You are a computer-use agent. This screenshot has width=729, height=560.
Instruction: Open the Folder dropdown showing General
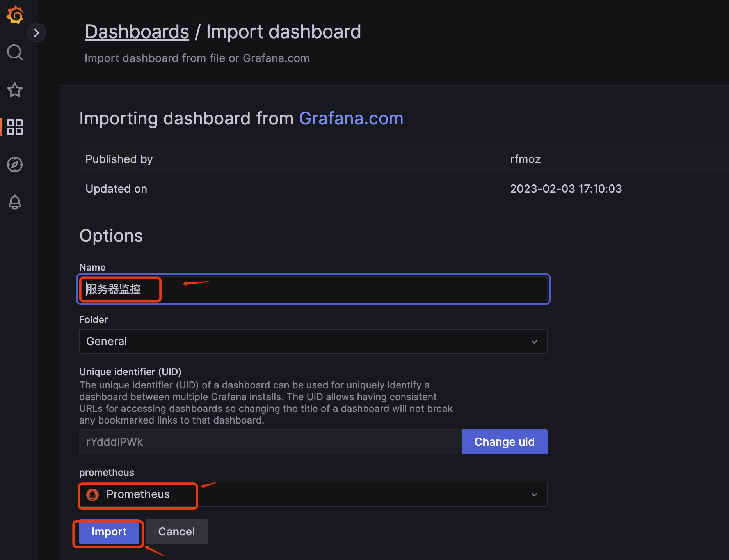point(313,341)
